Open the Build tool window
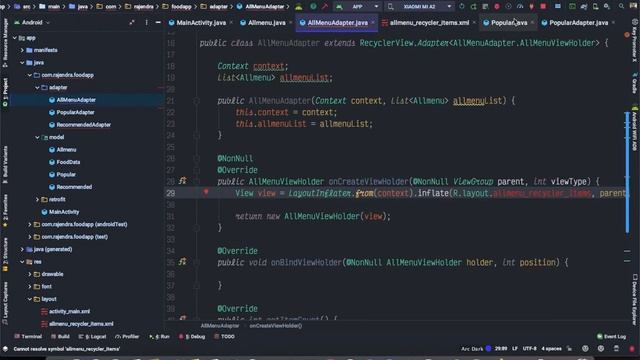This screenshot has height=360, width=640. [60, 337]
